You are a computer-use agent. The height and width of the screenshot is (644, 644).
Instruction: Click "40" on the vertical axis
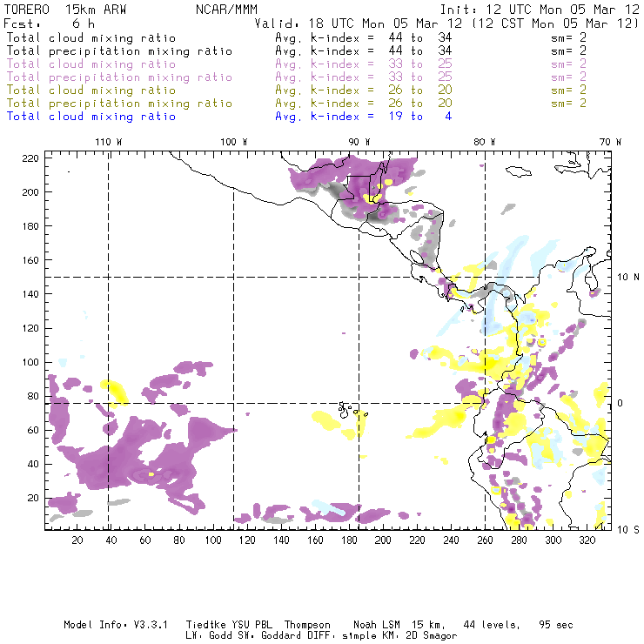(33, 464)
